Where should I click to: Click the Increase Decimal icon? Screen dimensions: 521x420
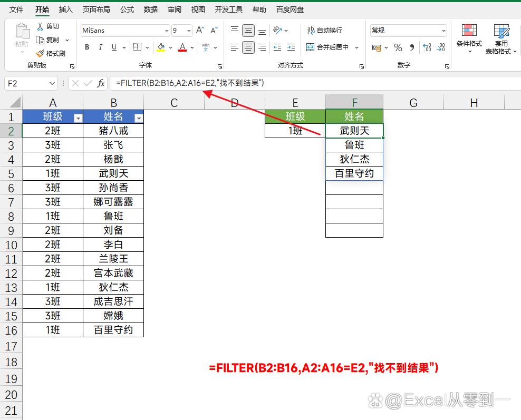coord(427,48)
